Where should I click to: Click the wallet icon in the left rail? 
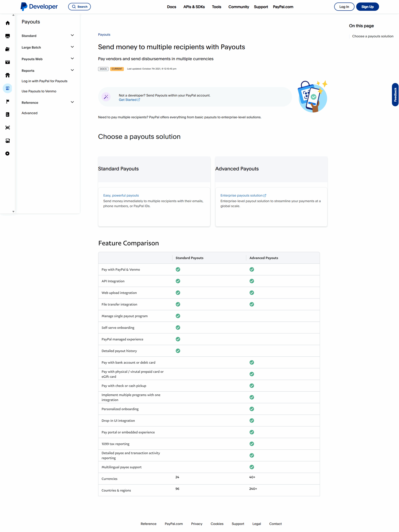pos(7,49)
